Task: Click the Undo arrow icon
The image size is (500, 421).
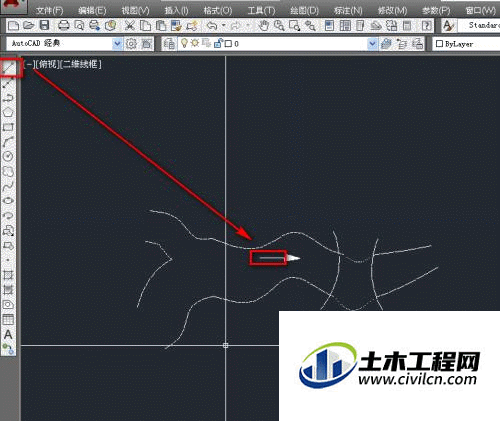Action: [x=212, y=25]
